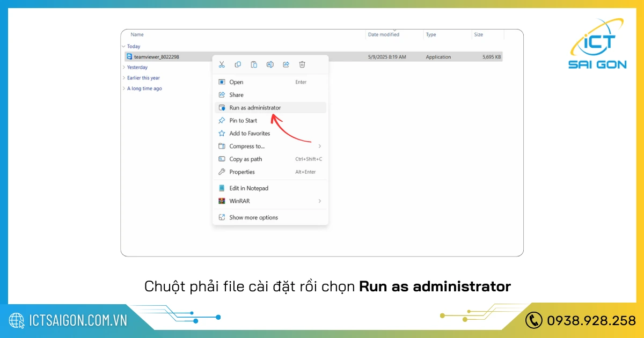Click the Rename icon in context menu
This screenshot has height=338, width=644.
pyautogui.click(x=270, y=64)
